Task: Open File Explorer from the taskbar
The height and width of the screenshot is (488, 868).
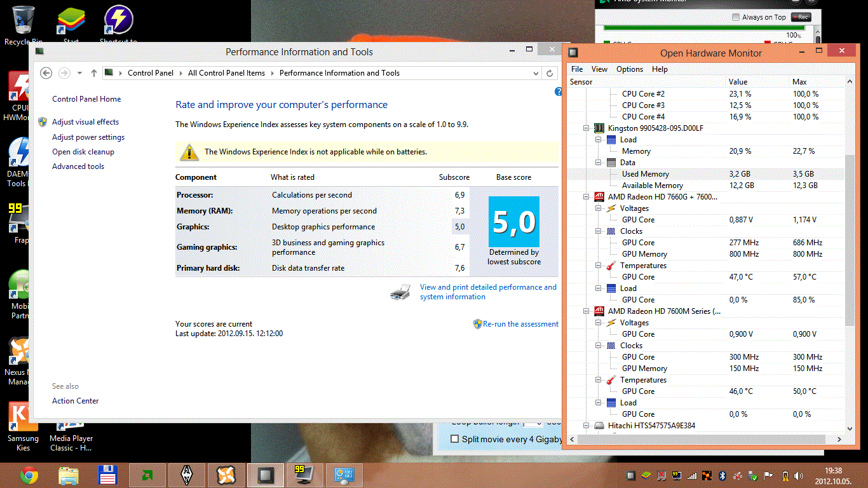Action: (68, 475)
